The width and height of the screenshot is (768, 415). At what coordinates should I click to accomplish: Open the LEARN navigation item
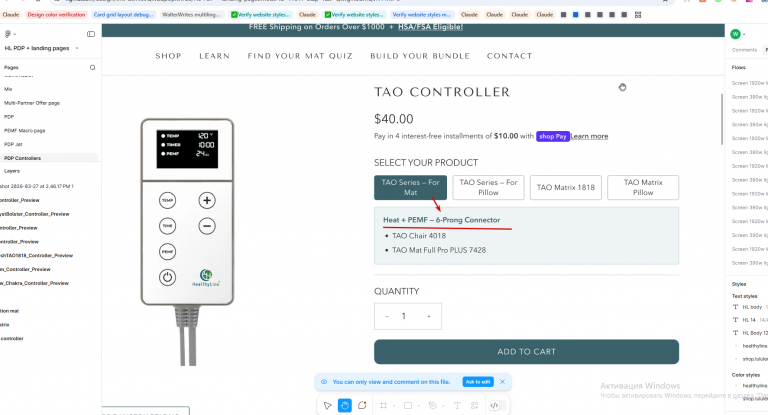point(215,56)
